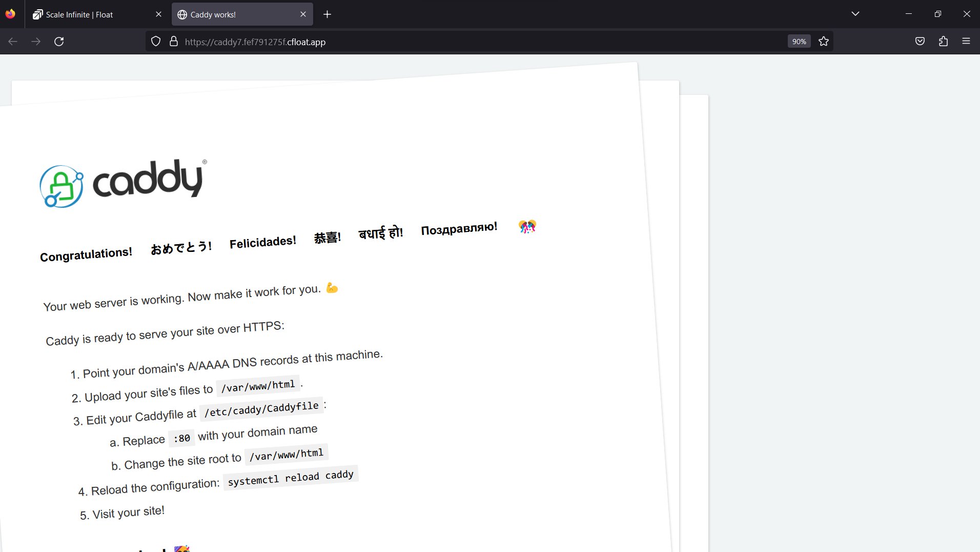Reload the current page
Viewport: 980px width, 552px height.
[x=59, y=42]
